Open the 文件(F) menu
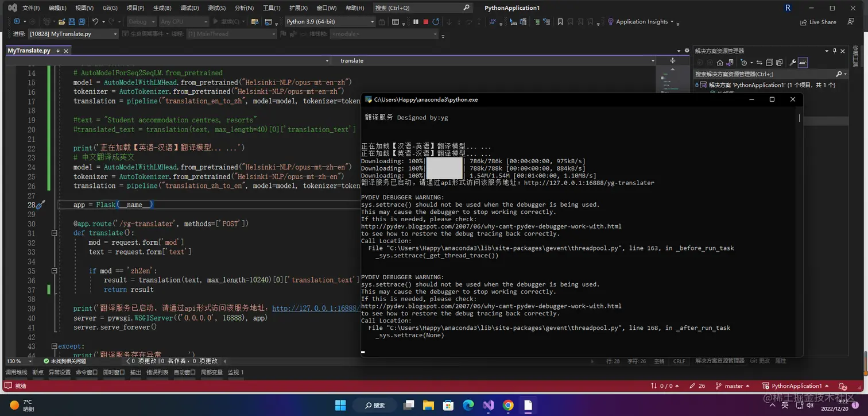The image size is (868, 416). pyautogui.click(x=31, y=8)
